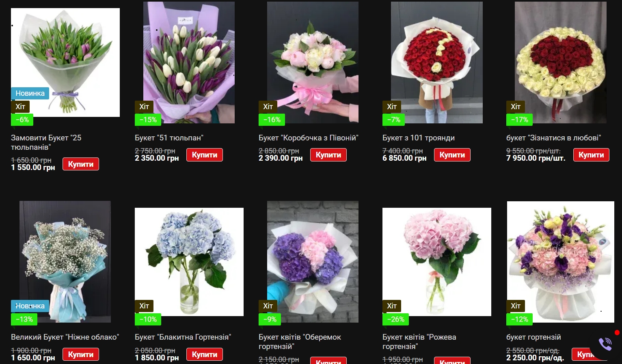Open the heart-shaped roses bouquet photo

[561, 62]
